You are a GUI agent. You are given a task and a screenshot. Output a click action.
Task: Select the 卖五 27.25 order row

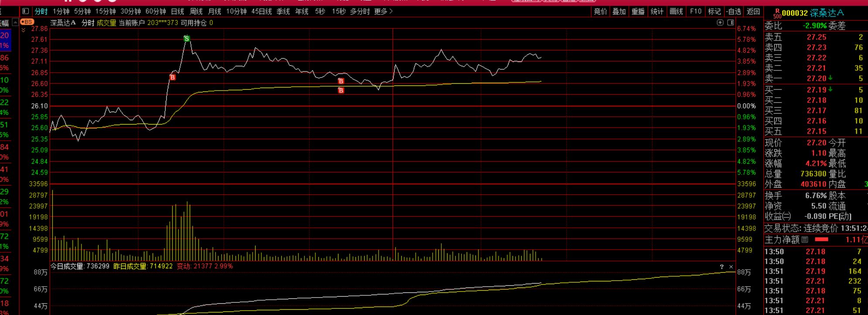[x=816, y=37]
